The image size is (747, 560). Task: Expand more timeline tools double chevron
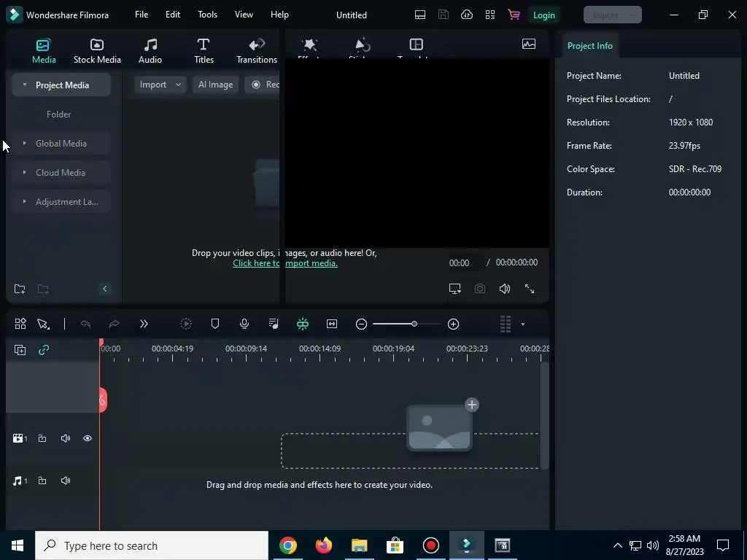(x=144, y=324)
